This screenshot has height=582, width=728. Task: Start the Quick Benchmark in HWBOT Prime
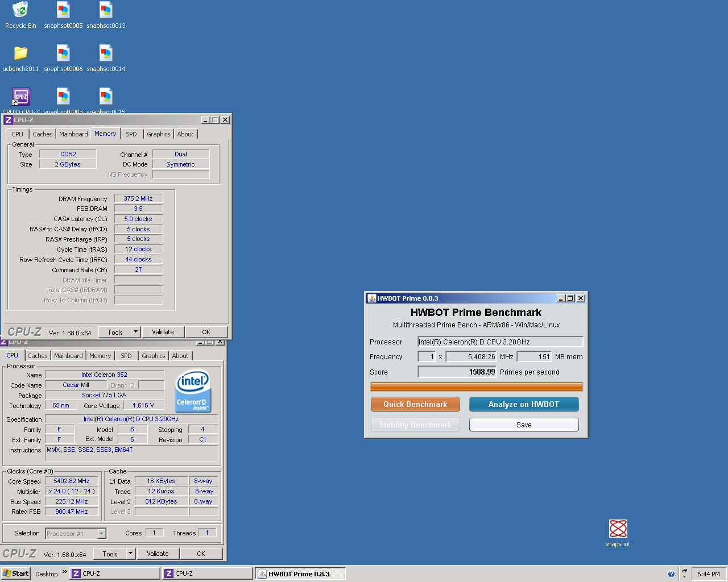click(x=415, y=404)
